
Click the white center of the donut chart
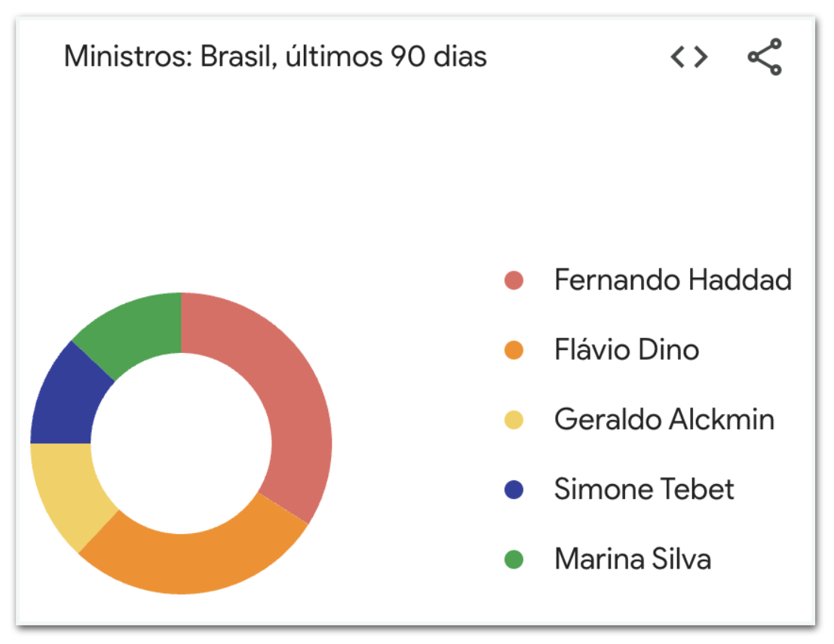click(x=182, y=443)
